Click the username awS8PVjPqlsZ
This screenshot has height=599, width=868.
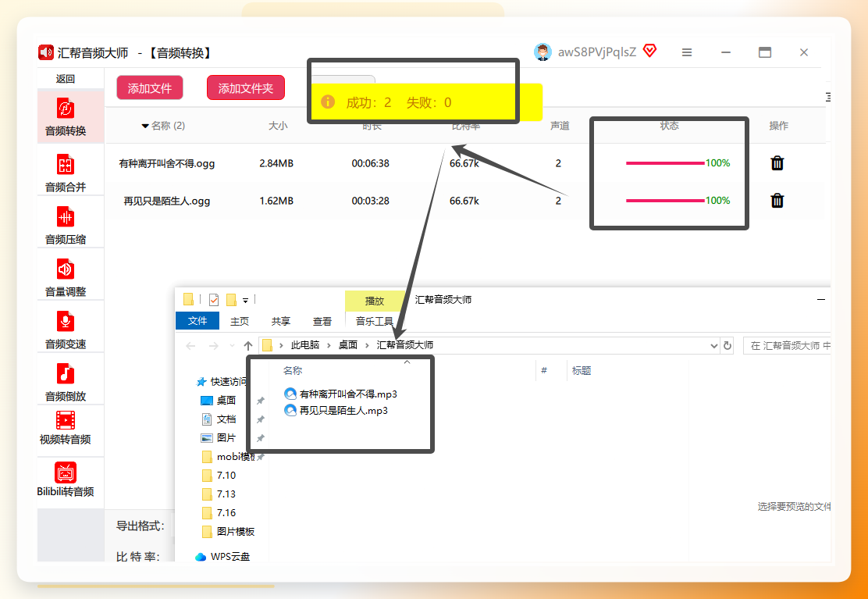pos(596,52)
